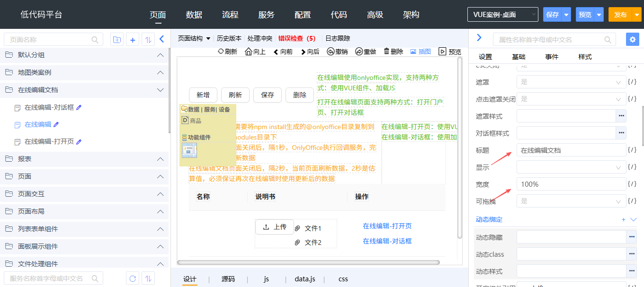This screenshot has height=287, width=644.
Task: Click the 标题 input field with 在线编辑文档
Action: (x=571, y=150)
